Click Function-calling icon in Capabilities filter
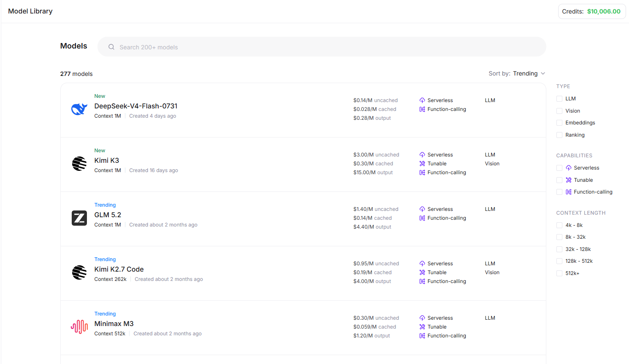This screenshot has height=364, width=629. coord(569,192)
